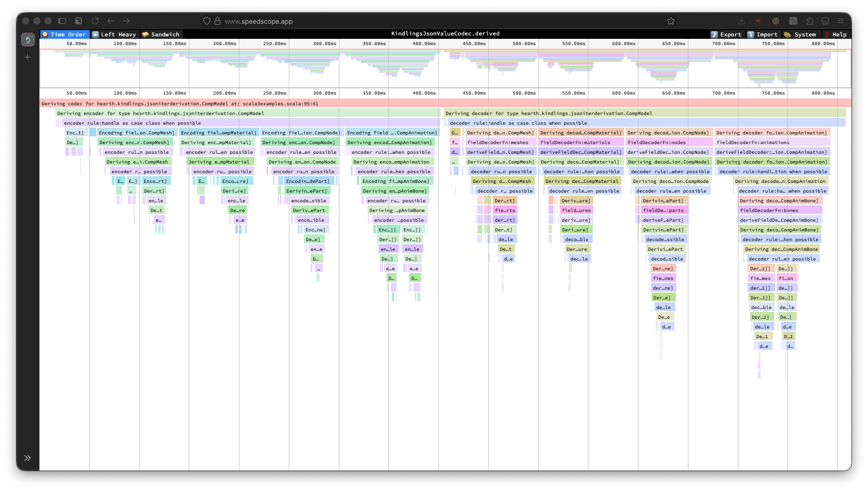Click the microscope icon in the left sidebar
This screenshot has height=491, width=868.
[28, 40]
